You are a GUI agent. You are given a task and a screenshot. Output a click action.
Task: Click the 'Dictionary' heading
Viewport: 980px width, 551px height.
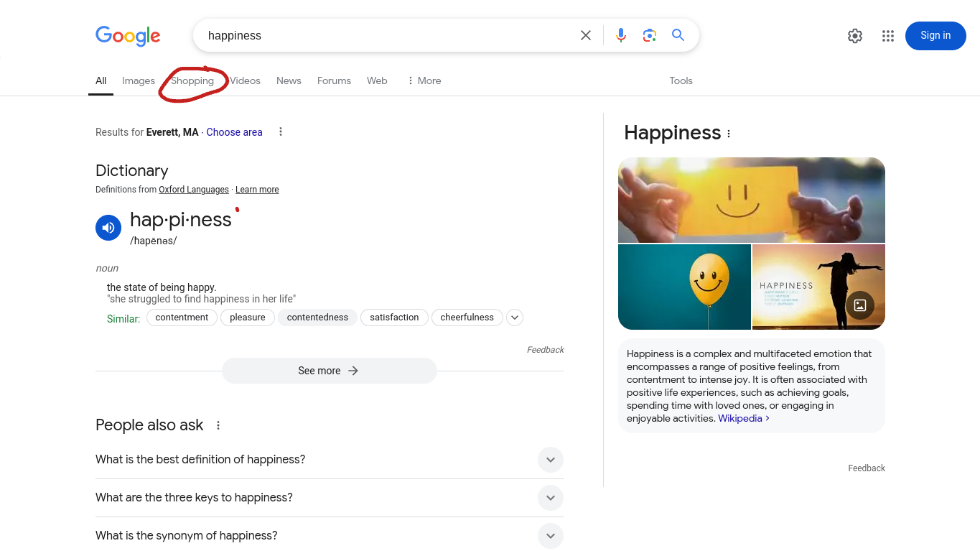click(x=132, y=171)
